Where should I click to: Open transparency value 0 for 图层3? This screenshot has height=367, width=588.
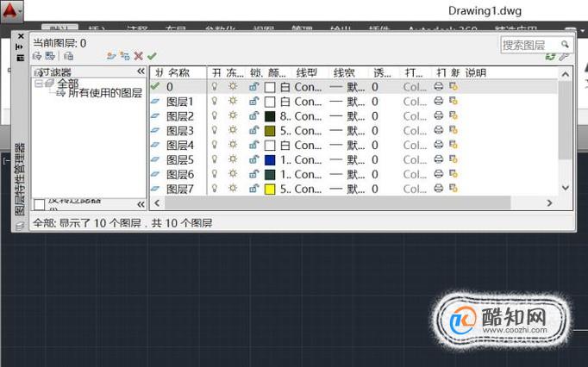pyautogui.click(x=375, y=131)
